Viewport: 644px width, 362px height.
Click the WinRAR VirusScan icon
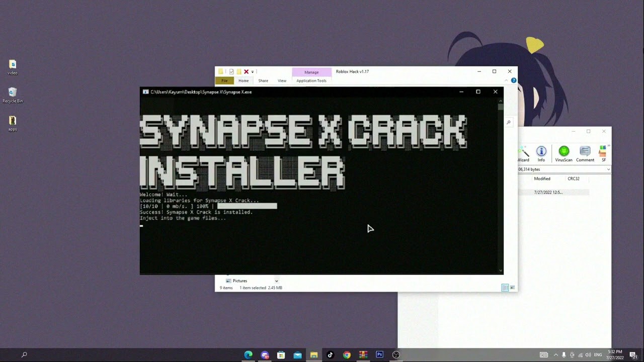point(563,153)
